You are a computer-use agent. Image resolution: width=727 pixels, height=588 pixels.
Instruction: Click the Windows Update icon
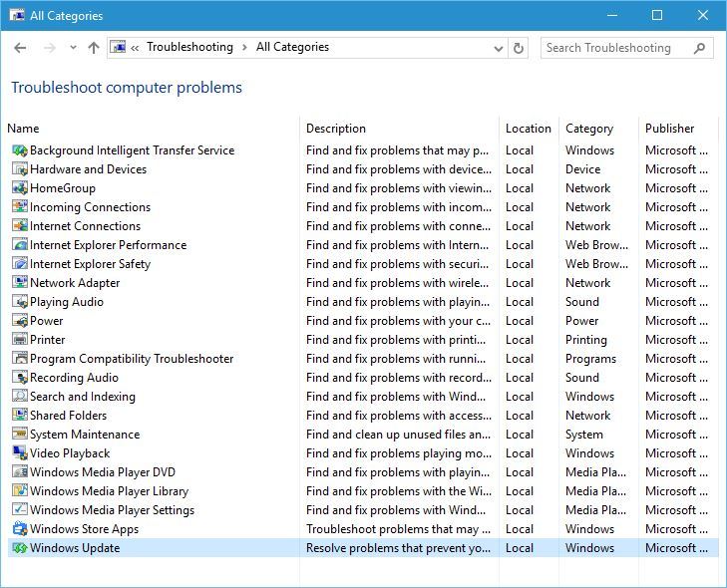[x=20, y=548]
